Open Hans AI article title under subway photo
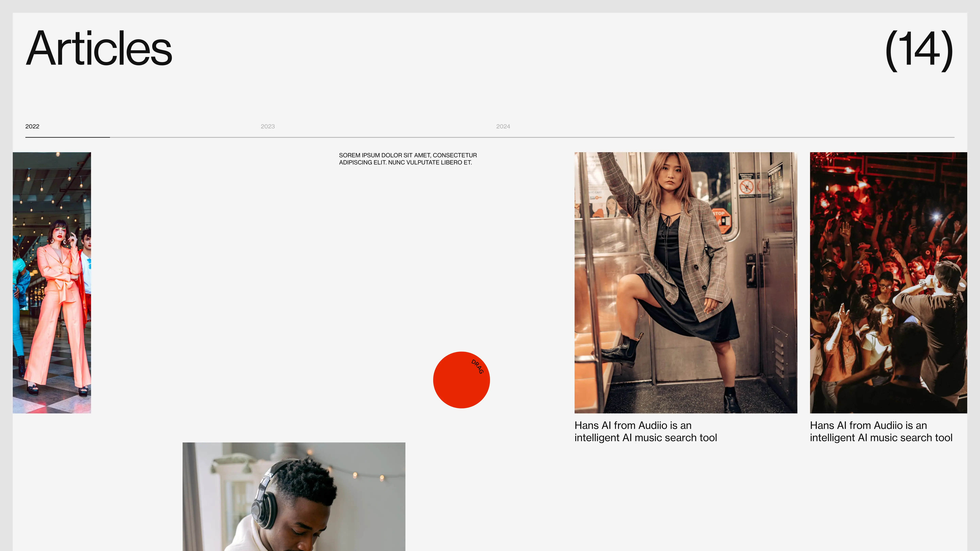This screenshot has height=551, width=980. (x=646, y=432)
